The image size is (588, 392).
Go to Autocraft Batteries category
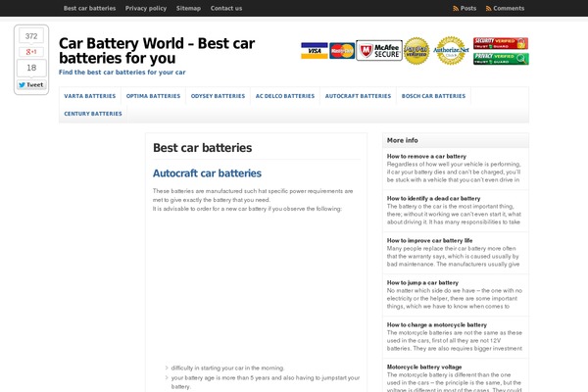[358, 96]
